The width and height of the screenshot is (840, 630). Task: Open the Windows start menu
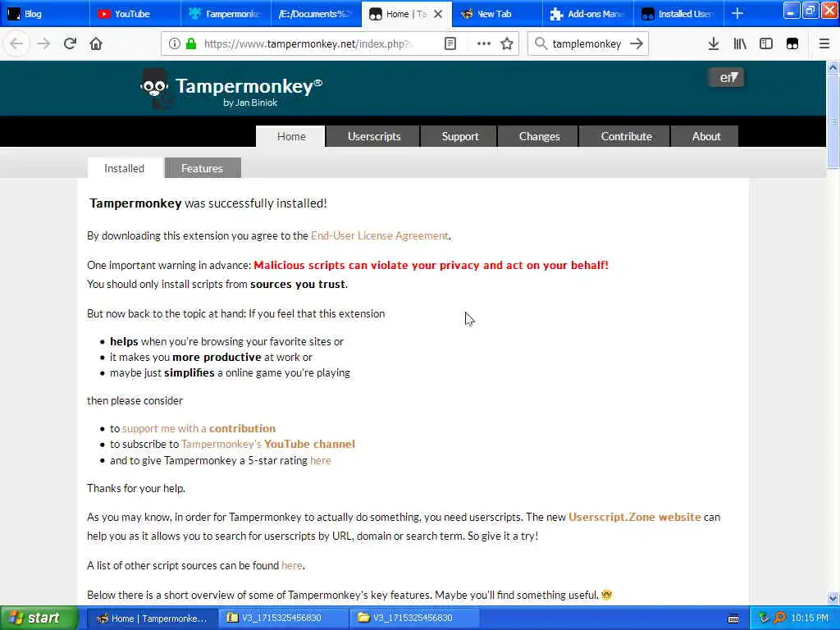coord(39,618)
